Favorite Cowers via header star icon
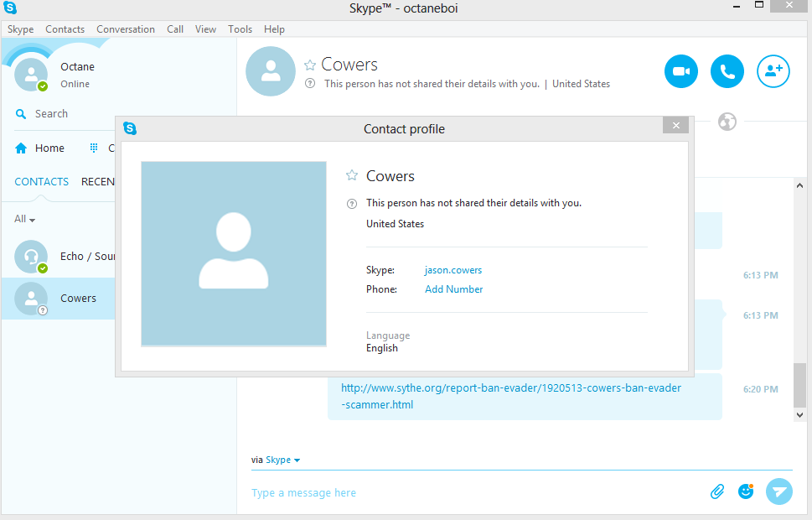812x520 pixels. click(310, 65)
